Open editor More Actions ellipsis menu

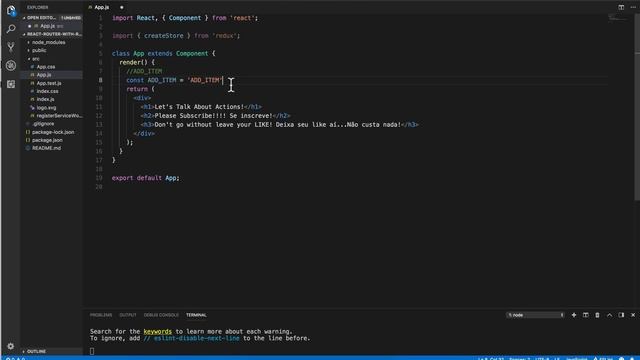point(633,7)
